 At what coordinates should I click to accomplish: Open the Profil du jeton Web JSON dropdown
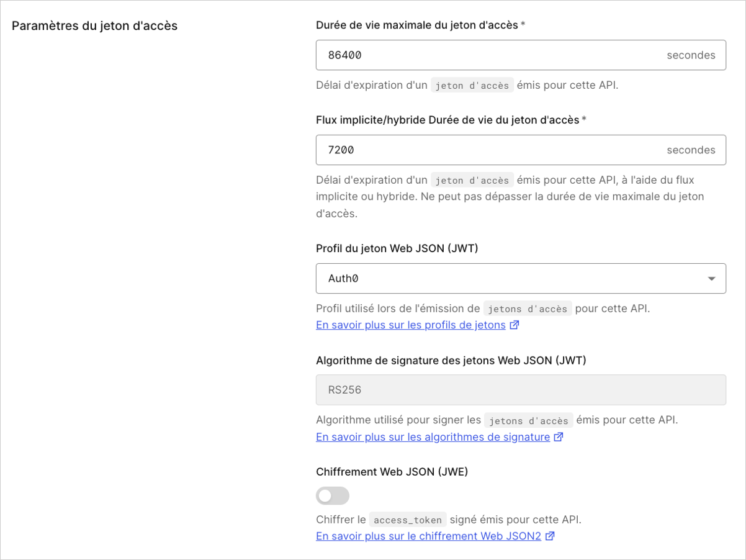coord(521,278)
